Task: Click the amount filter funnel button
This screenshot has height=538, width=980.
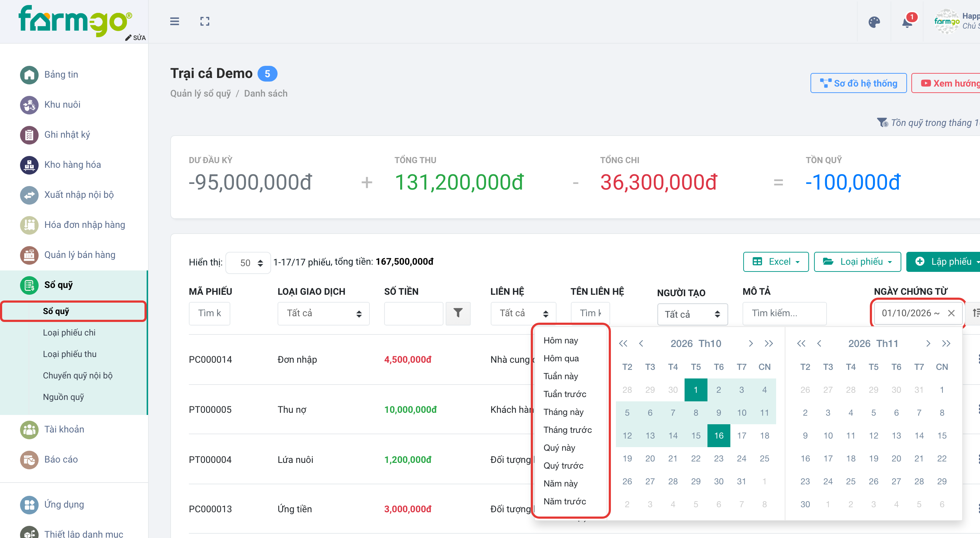Action: 458,313
